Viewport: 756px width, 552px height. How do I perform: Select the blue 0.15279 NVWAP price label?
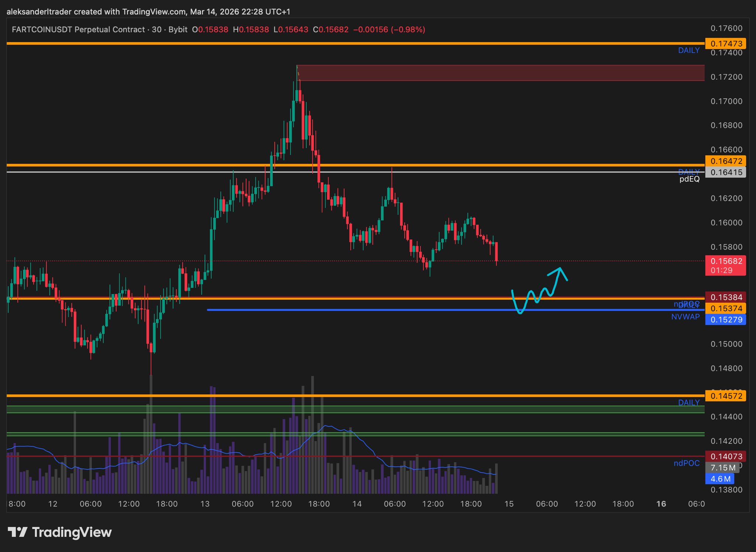click(x=725, y=320)
